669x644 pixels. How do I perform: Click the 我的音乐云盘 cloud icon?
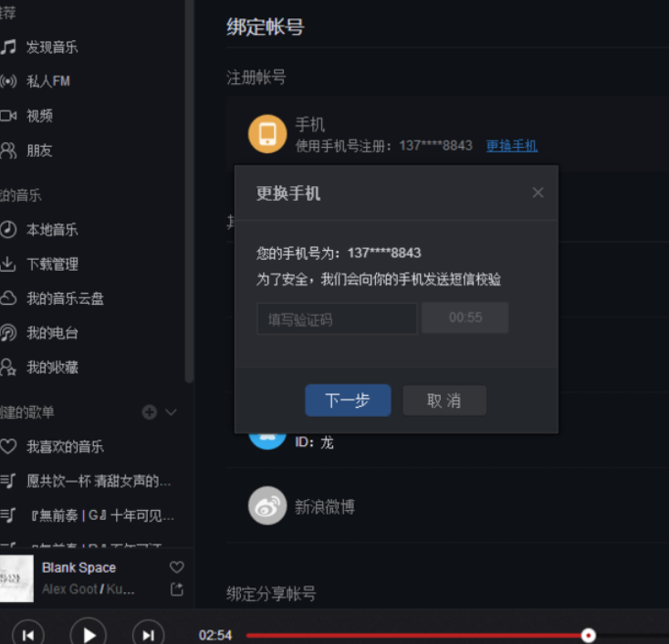(x=8, y=298)
